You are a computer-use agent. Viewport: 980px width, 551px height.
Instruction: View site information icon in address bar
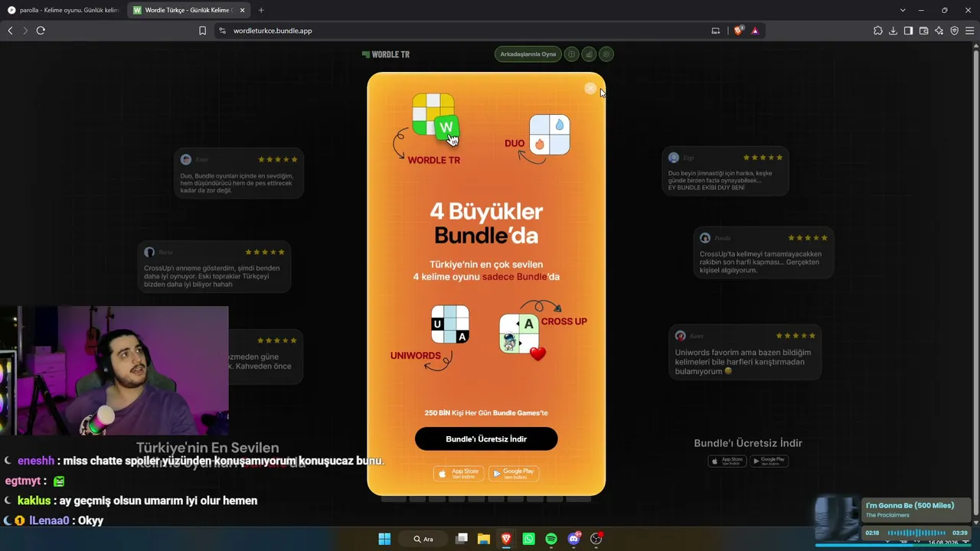tap(222, 31)
